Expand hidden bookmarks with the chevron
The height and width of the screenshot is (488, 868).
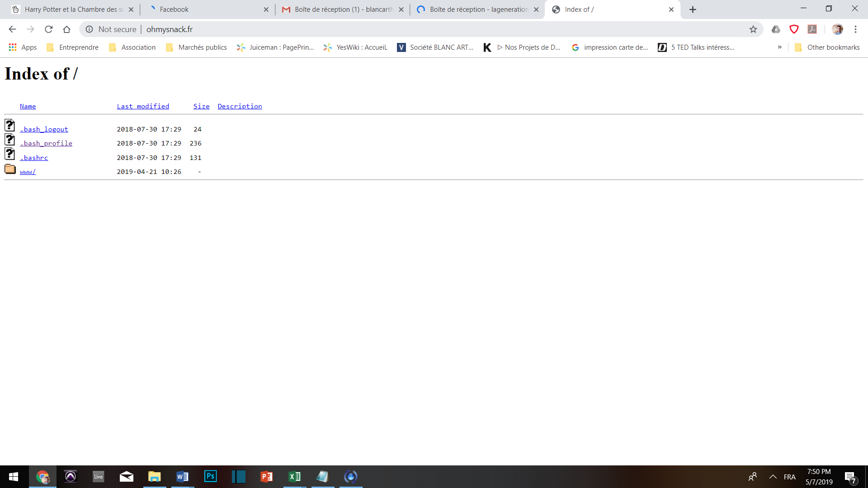780,47
